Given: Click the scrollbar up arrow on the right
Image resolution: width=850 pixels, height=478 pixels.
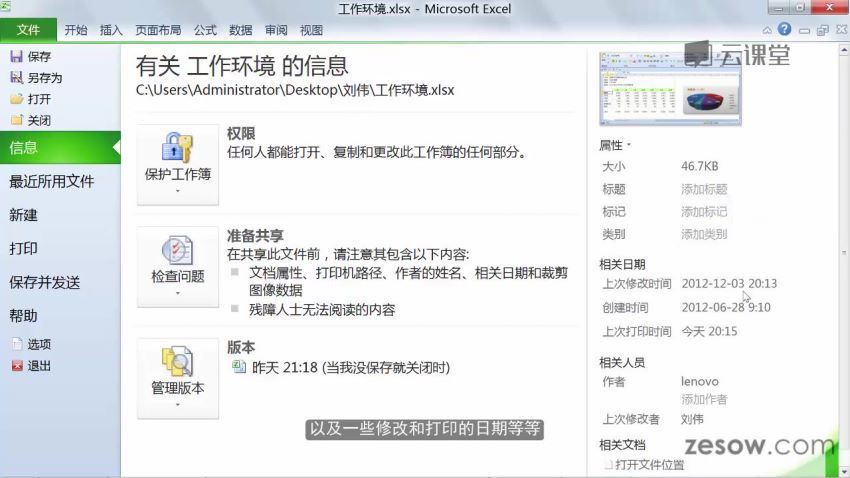Looking at the screenshot, I should pyautogui.click(x=844, y=50).
